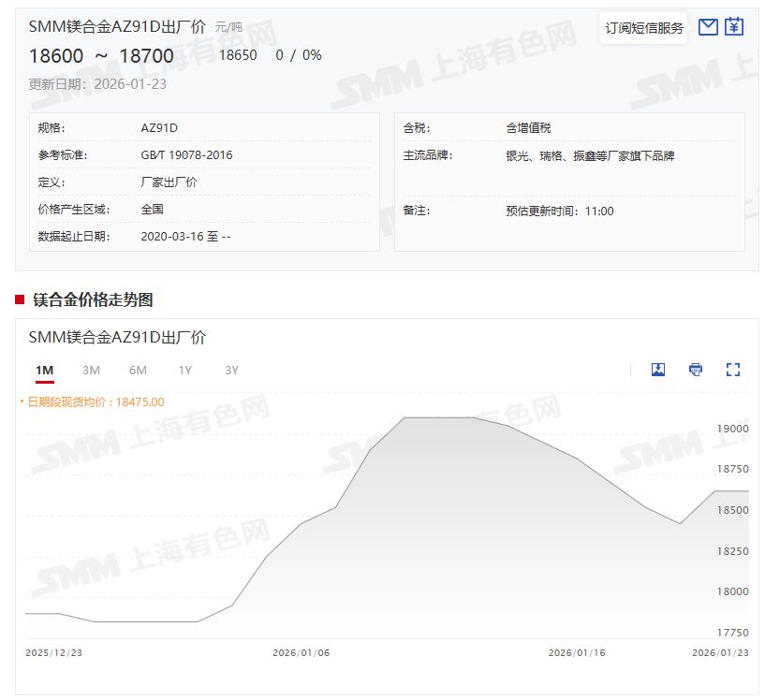Switch to the 1Y time range tab
The height and width of the screenshot is (700, 765).
tap(184, 371)
